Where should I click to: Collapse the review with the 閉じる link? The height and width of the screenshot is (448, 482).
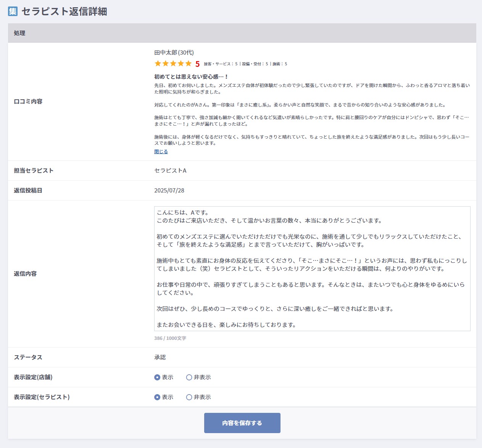point(161,152)
